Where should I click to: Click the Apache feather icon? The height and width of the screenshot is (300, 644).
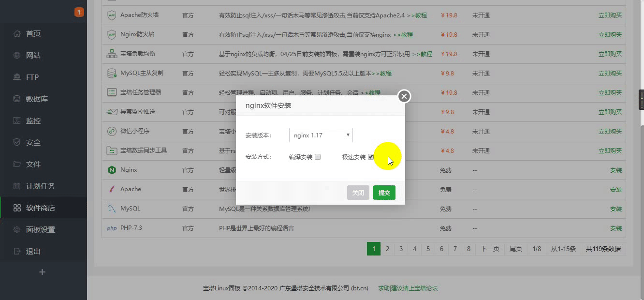coord(112,189)
